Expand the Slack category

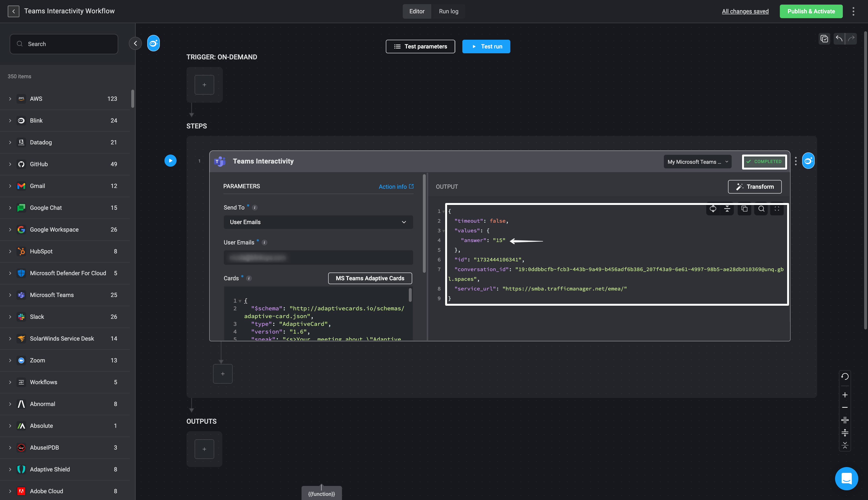10,317
